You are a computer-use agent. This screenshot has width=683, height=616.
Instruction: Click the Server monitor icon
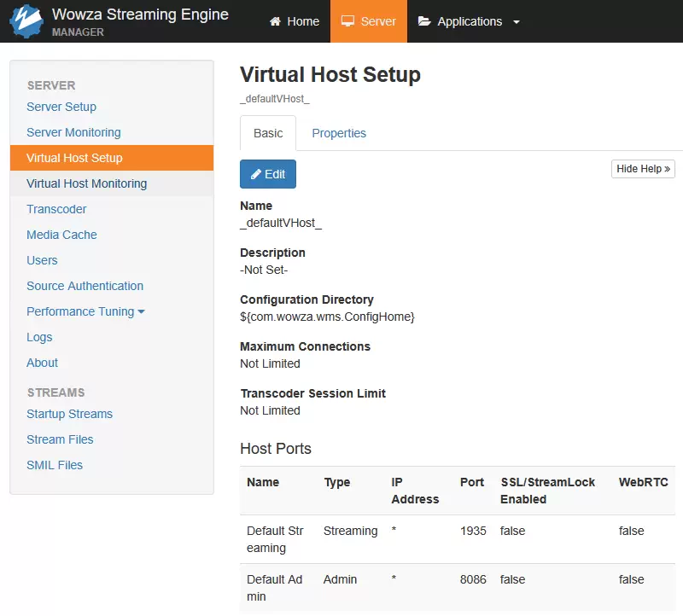(x=347, y=21)
